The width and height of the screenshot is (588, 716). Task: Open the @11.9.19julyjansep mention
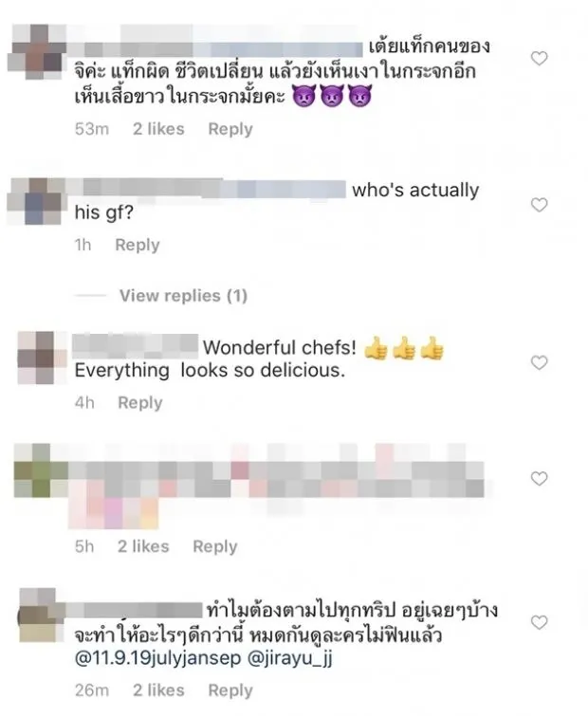(157, 659)
